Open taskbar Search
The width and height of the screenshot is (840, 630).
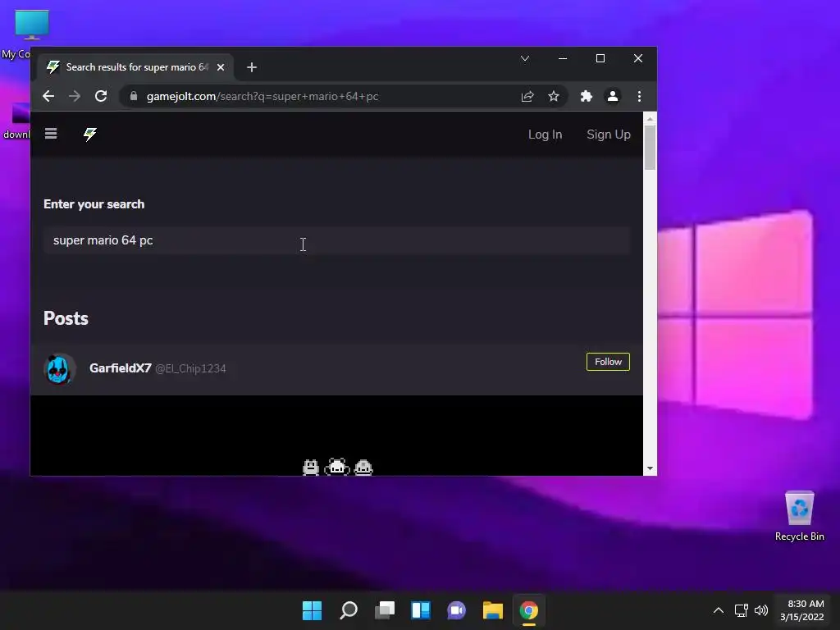[x=348, y=610]
